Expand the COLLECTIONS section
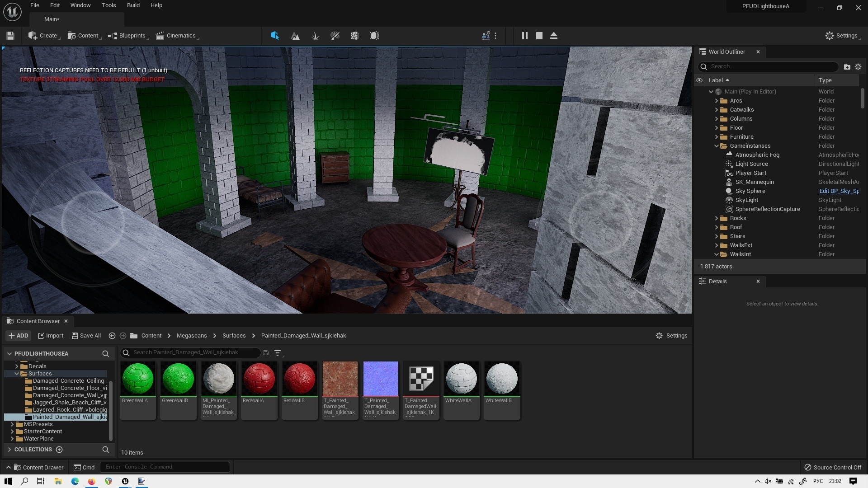 pos(9,450)
